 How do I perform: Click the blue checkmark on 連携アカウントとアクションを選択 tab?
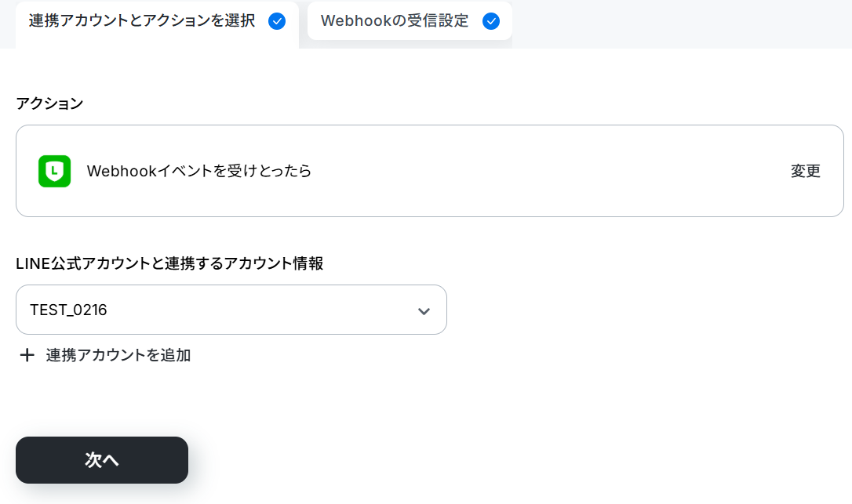277,21
